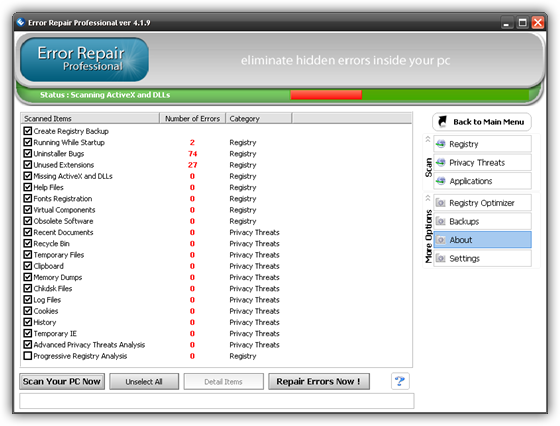Screen dimensions: 560x426
Task: Click the Privacy Threats globe icon
Action: point(441,162)
